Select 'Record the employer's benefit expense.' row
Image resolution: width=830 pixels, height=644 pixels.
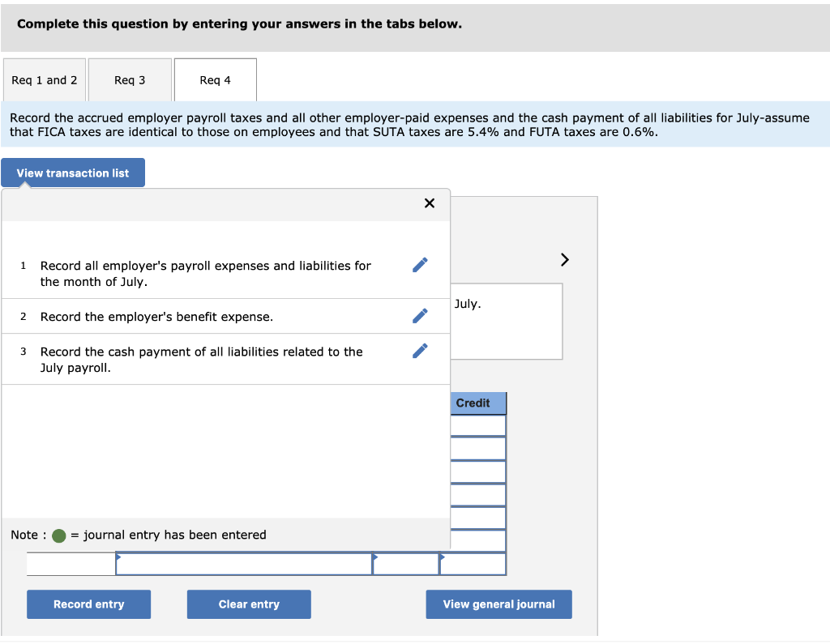click(x=156, y=317)
